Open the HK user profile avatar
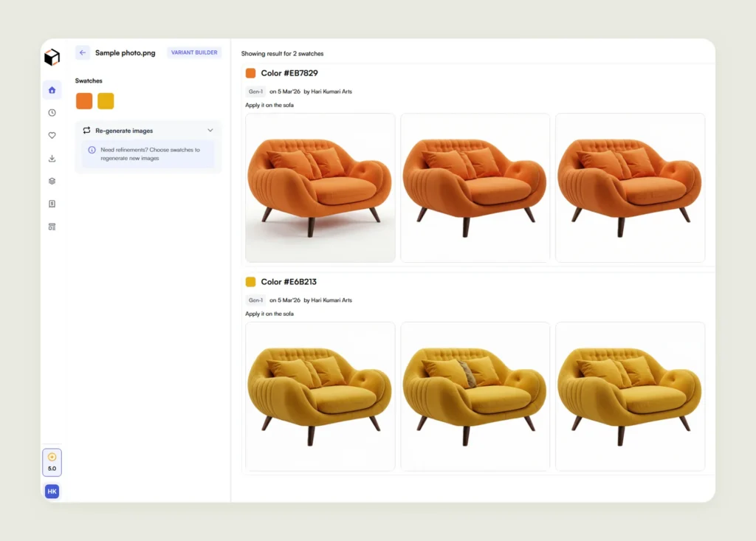Screen dimensions: 756x541 52,492
